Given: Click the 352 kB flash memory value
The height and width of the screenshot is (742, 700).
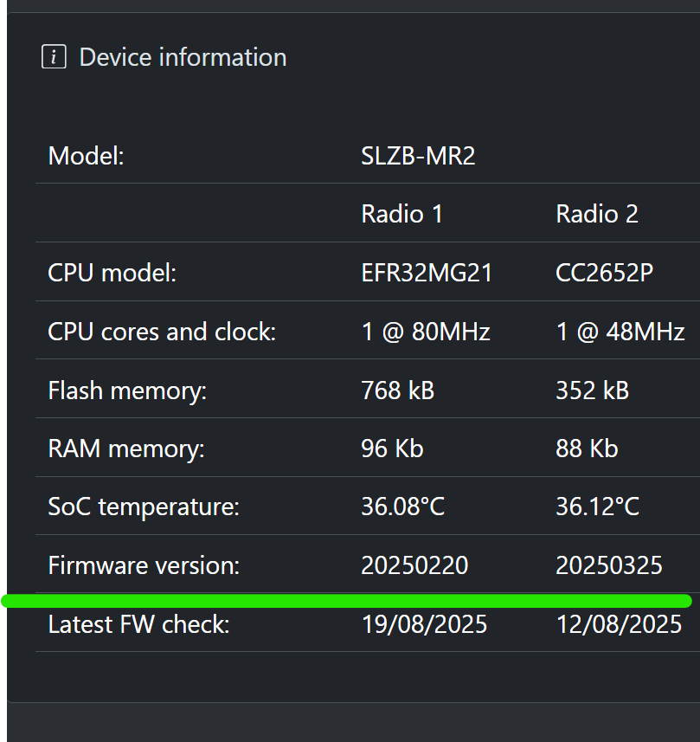Looking at the screenshot, I should coord(592,390).
